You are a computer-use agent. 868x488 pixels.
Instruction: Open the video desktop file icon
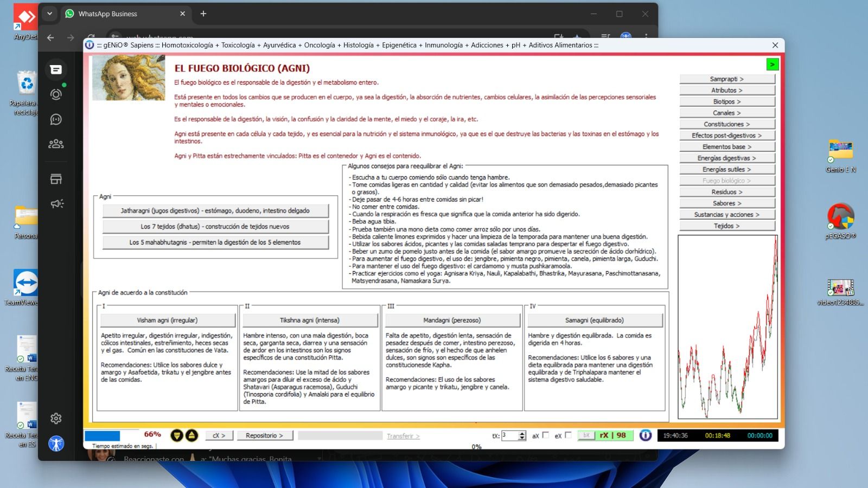coord(840,292)
